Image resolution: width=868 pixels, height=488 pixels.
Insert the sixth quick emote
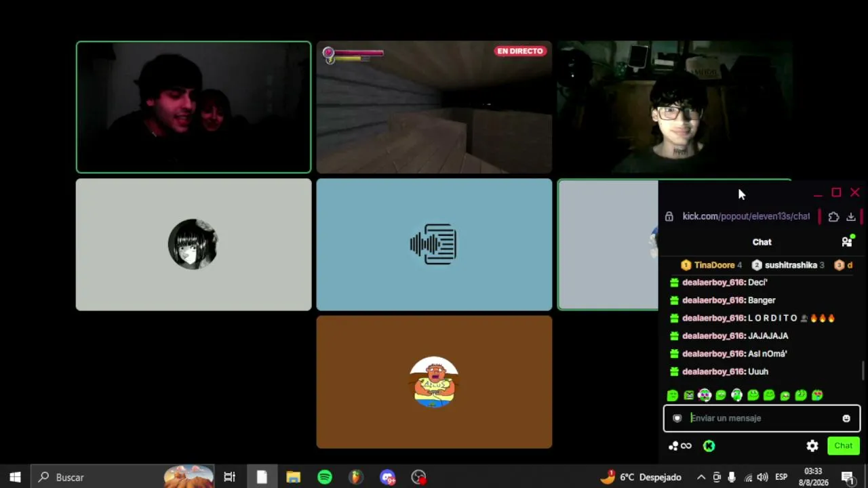coord(753,395)
